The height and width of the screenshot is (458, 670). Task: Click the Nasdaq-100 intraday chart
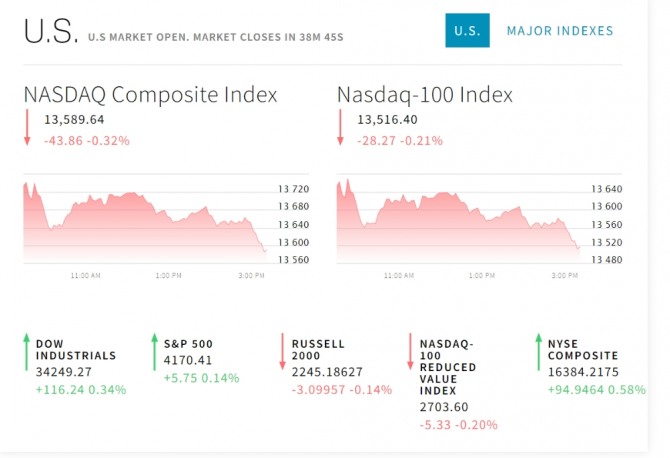coord(458,222)
